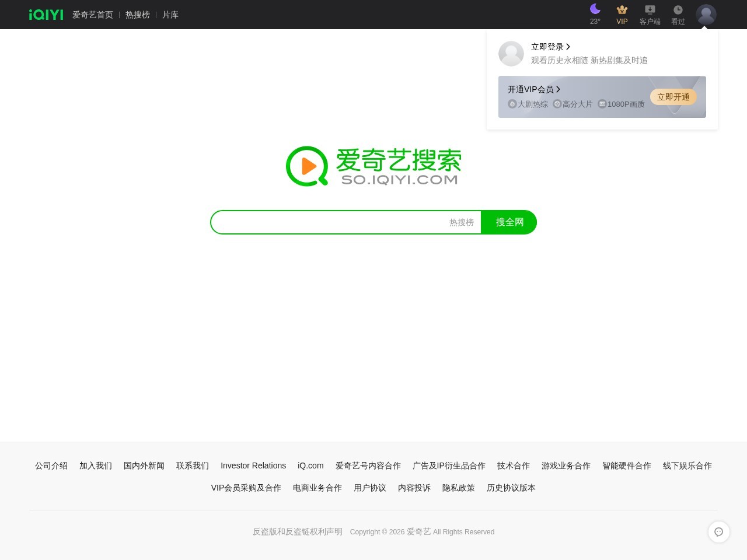Click the text 观看历史永相随 新热剧集及时追
The width and height of the screenshot is (747, 560).
pos(589,60)
